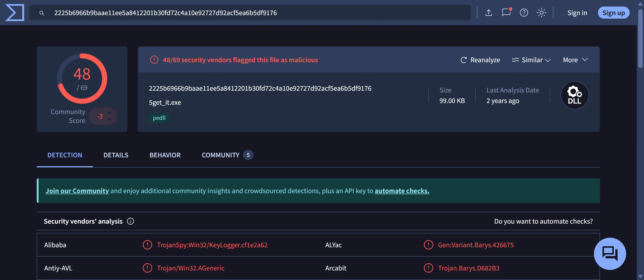Screen dimensions: 644x280
Task: Switch to the Details tab
Action: pos(116,155)
